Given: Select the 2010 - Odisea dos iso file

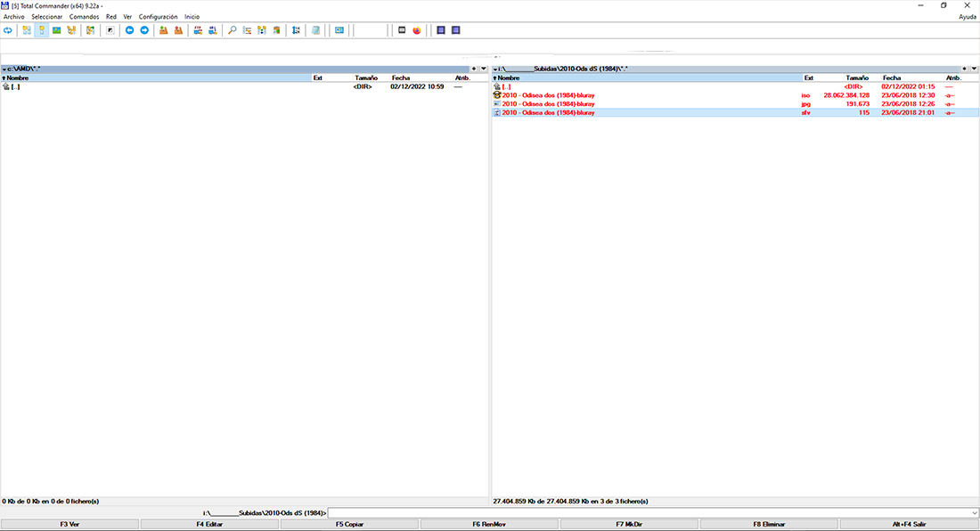Looking at the screenshot, I should click(735, 95).
